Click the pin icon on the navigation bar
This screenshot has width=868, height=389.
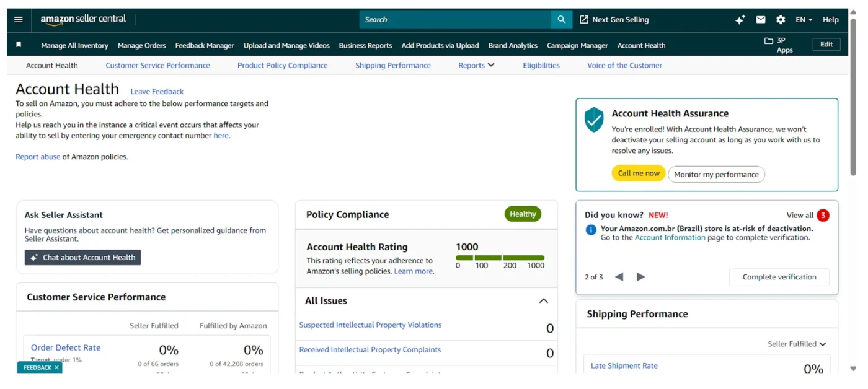point(17,44)
